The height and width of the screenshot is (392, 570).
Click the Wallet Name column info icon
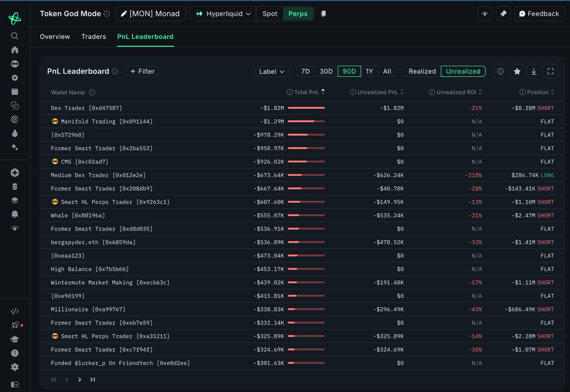tap(92, 93)
